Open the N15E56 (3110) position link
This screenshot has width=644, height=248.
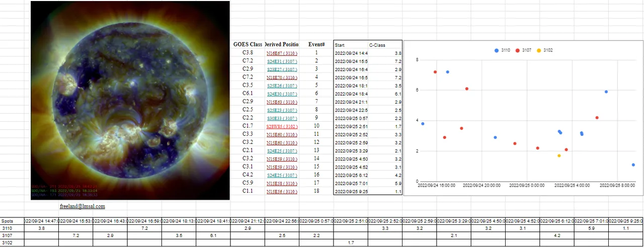[282, 192]
